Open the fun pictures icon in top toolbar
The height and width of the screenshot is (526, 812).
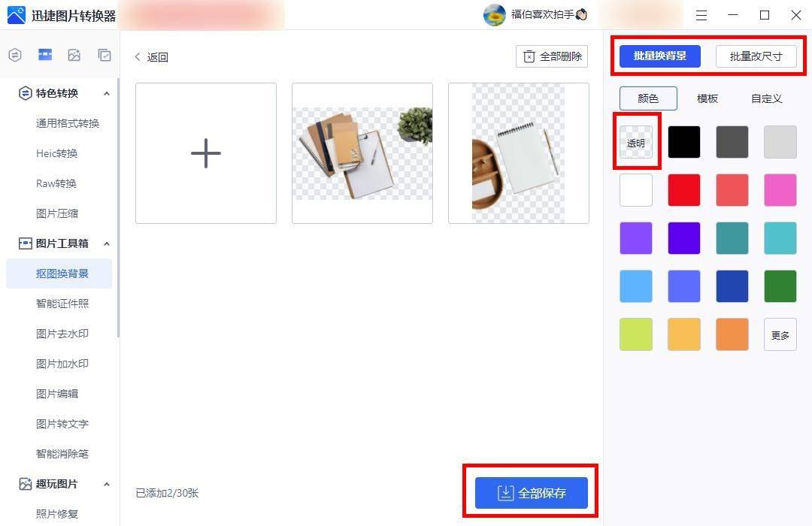(74, 55)
